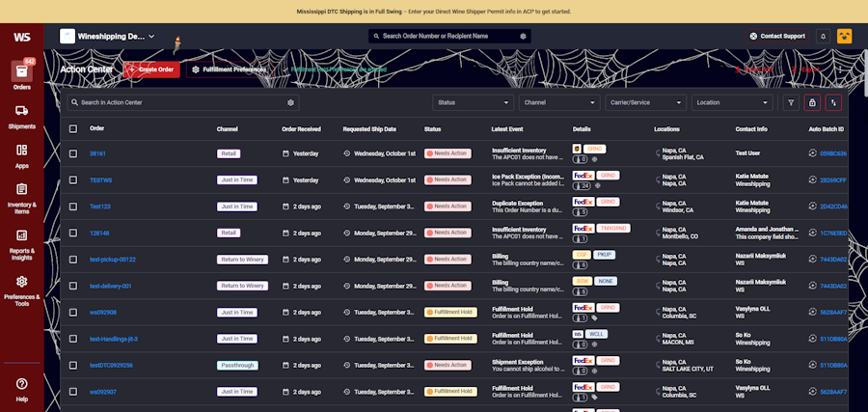Check the box for order 38161

[x=73, y=153]
